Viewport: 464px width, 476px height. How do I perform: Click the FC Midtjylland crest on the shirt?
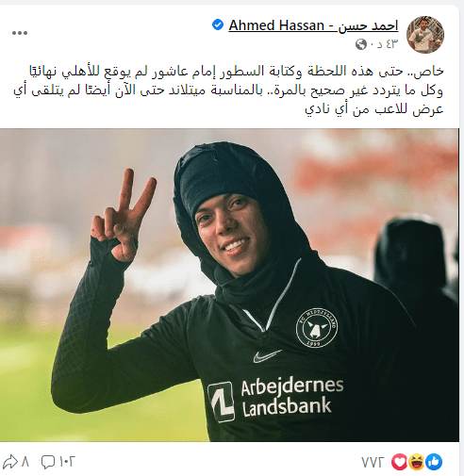tap(317, 328)
